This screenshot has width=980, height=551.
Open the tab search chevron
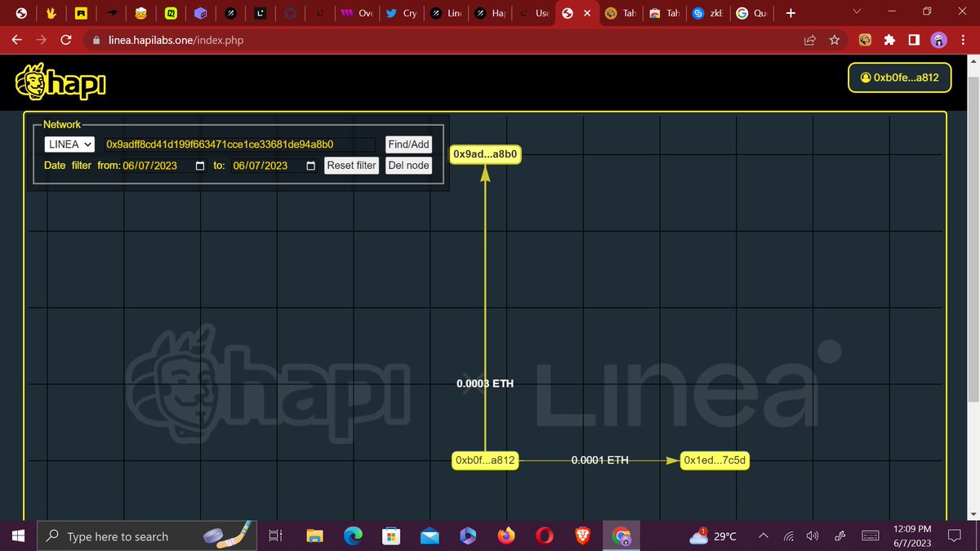[x=856, y=12]
